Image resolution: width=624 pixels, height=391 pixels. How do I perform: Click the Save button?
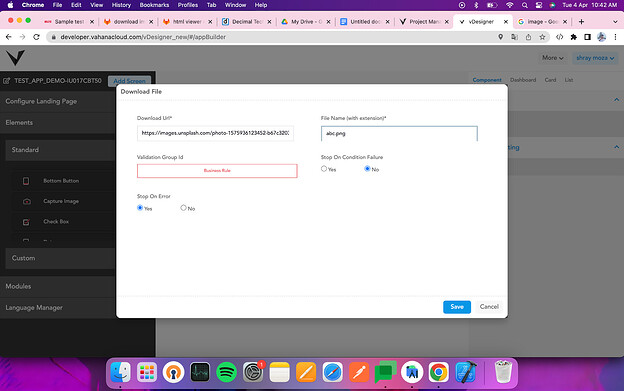457,307
